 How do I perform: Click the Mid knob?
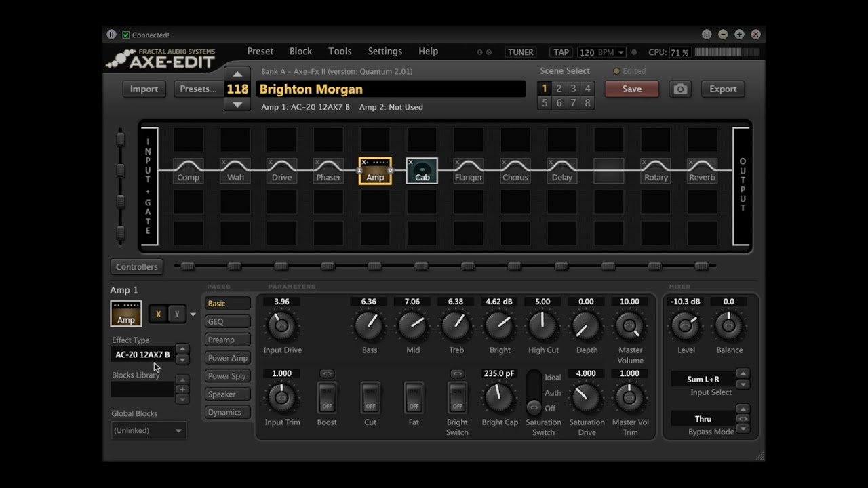[412, 326]
